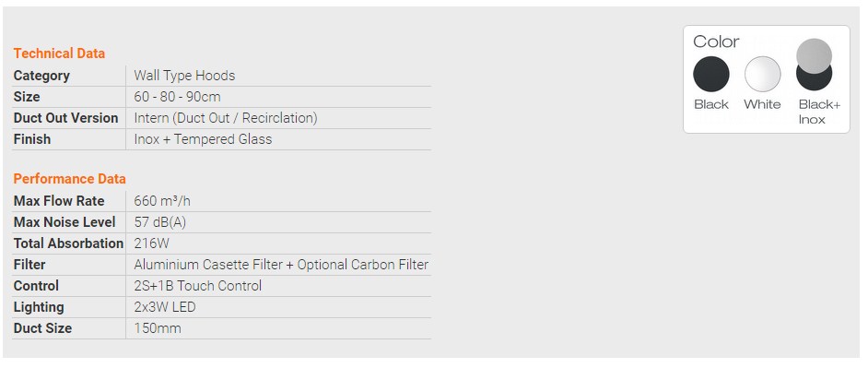Click the 'Black' color label
This screenshot has width=868, height=368.
[x=711, y=104]
